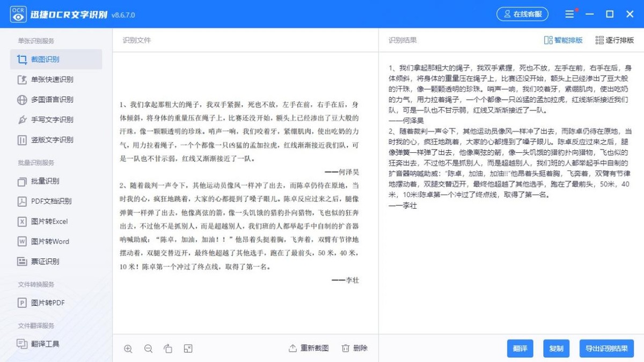Open 手写文字识别 handwriting recognition
Screen dimensions: 644x362
49,120
